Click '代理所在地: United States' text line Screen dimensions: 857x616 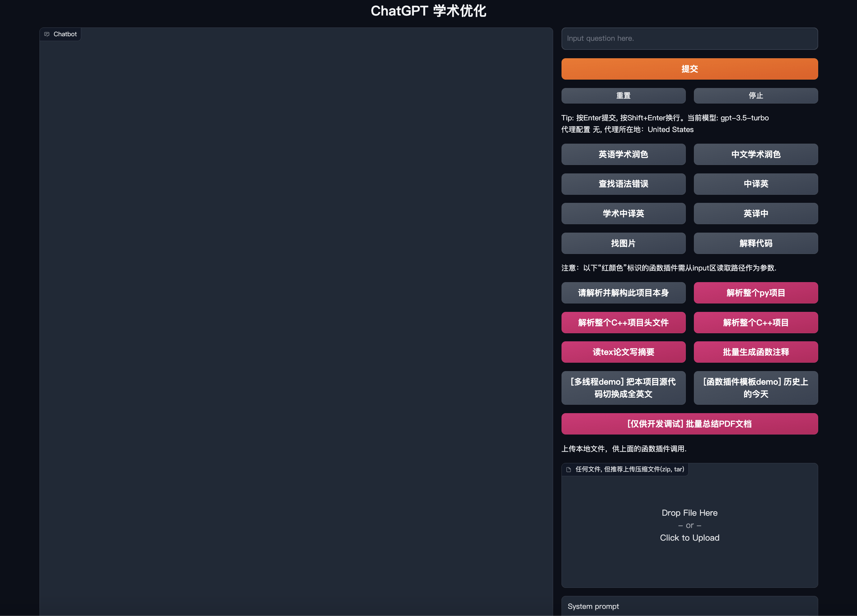(x=649, y=129)
